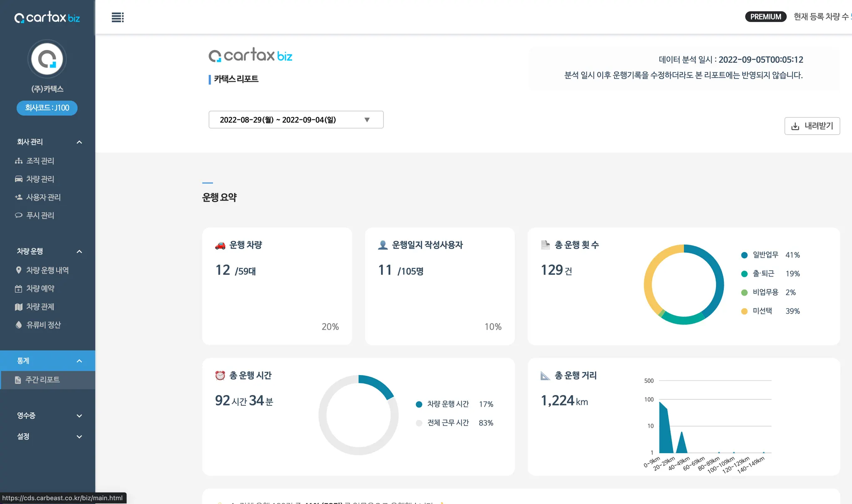Click the fuel drop icon for 유류비 정산
Image resolution: width=852 pixels, height=504 pixels.
pyautogui.click(x=19, y=325)
